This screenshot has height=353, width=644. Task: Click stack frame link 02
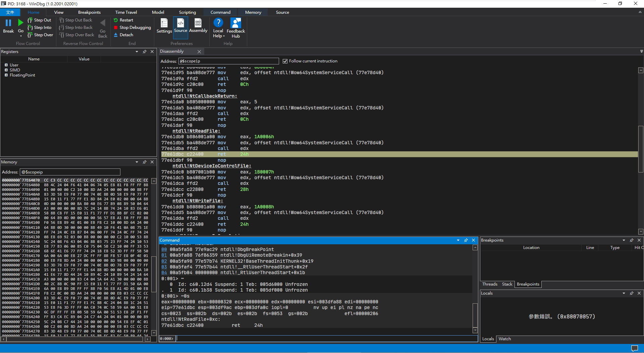tap(164, 261)
